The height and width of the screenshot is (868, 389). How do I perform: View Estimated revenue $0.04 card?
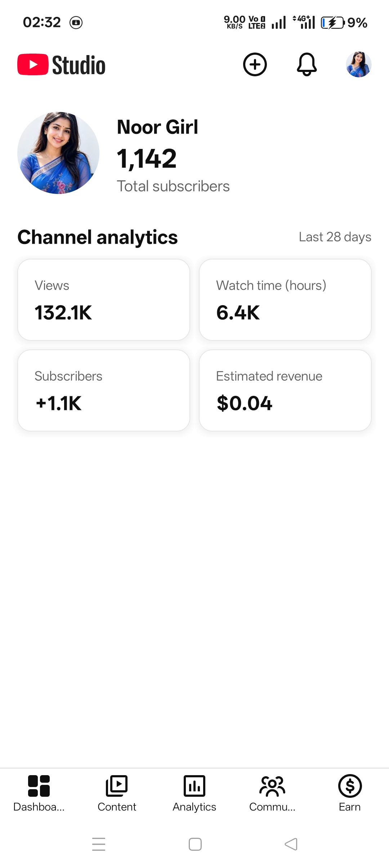click(285, 390)
